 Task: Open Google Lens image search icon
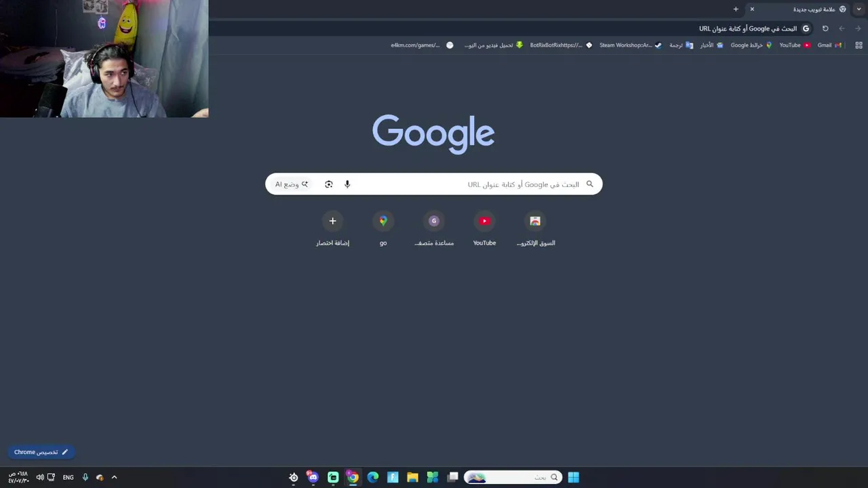coord(329,184)
